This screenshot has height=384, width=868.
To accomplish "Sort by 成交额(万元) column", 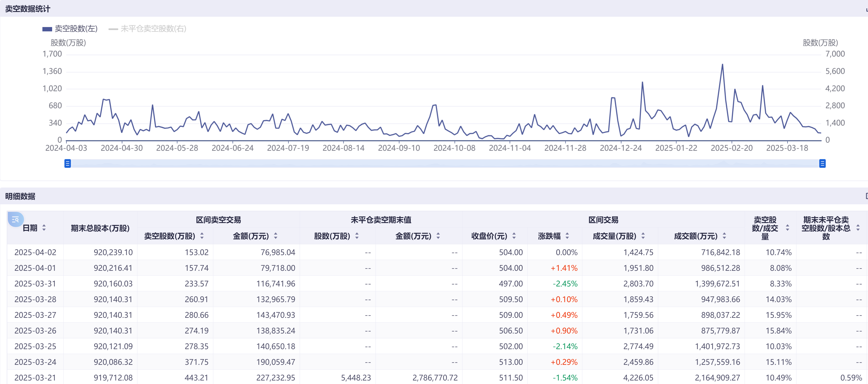I will point(724,236).
